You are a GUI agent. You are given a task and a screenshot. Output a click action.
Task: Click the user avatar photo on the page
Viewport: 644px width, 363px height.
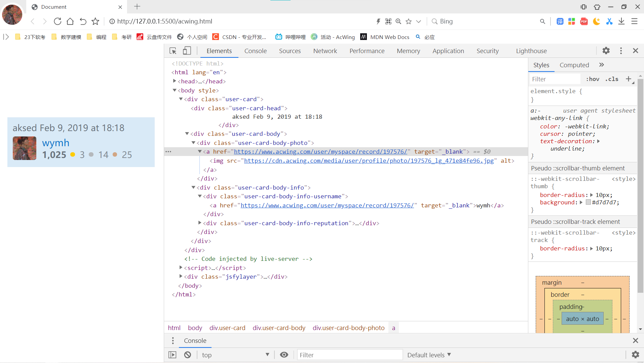[25, 148]
